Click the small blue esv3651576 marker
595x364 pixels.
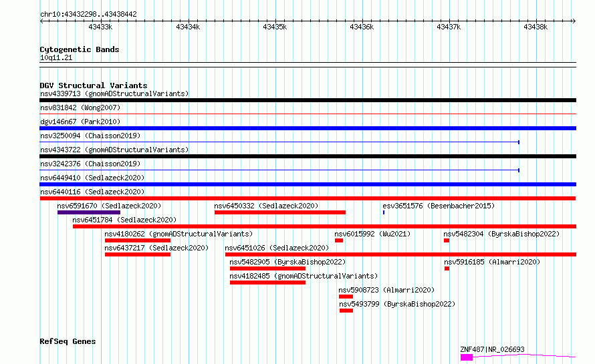click(384, 212)
